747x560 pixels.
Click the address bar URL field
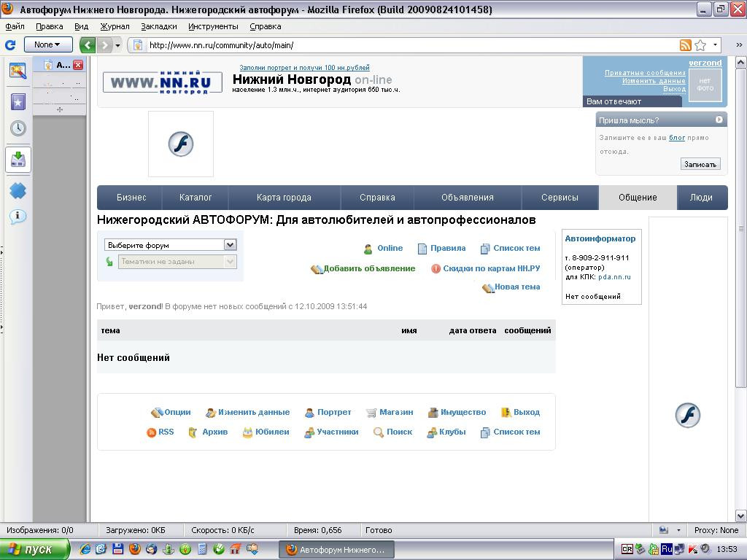[x=410, y=45]
